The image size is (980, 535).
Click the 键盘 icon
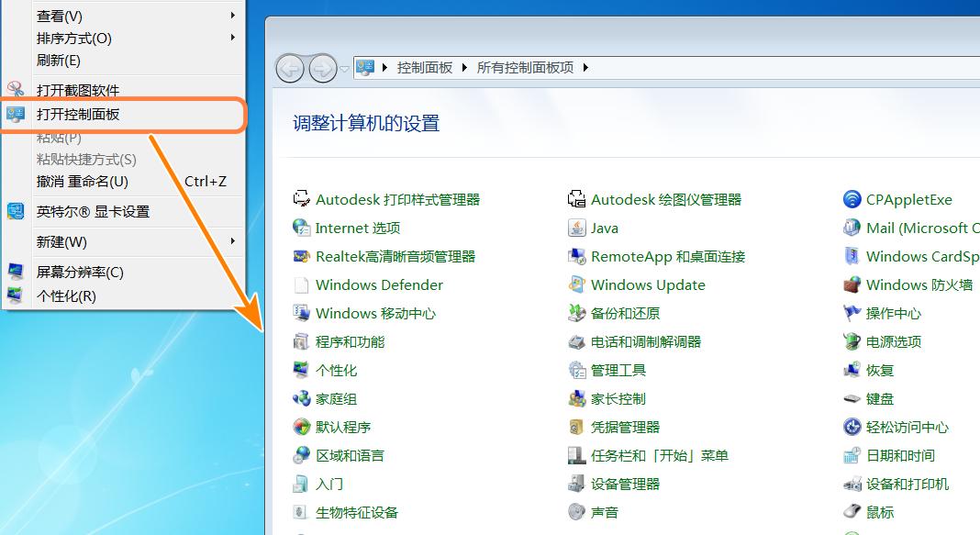(852, 399)
